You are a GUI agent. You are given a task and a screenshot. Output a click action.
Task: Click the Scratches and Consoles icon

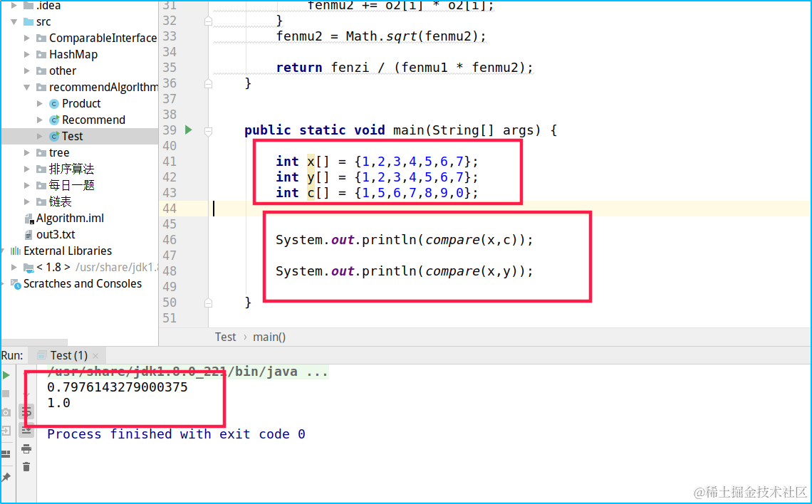(16, 284)
